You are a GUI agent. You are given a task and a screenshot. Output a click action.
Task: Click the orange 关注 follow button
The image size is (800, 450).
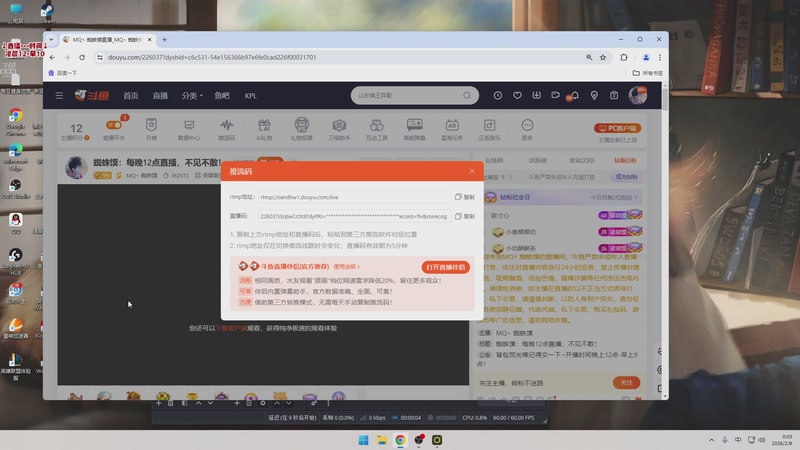point(627,383)
